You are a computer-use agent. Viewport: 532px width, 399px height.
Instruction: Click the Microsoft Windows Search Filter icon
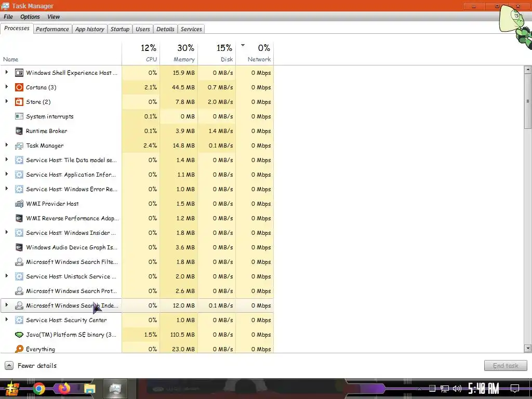(x=19, y=262)
